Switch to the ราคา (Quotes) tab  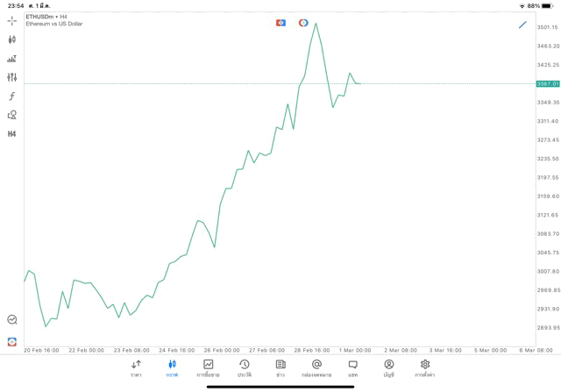pyautogui.click(x=136, y=368)
